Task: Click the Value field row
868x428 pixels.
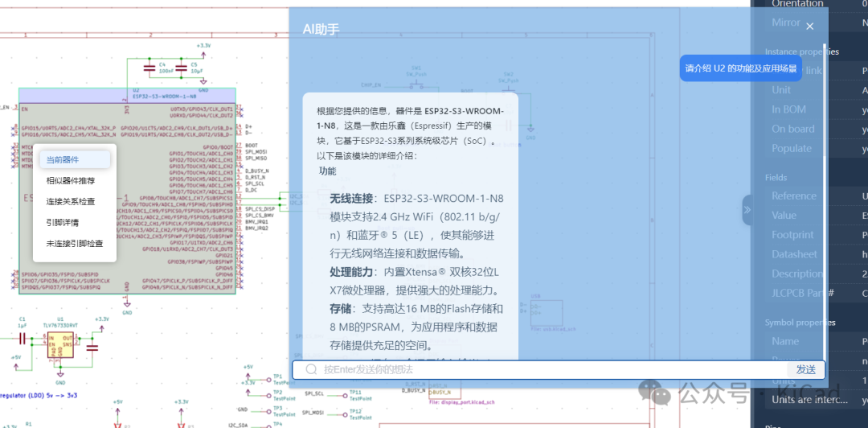Action: [x=817, y=215]
